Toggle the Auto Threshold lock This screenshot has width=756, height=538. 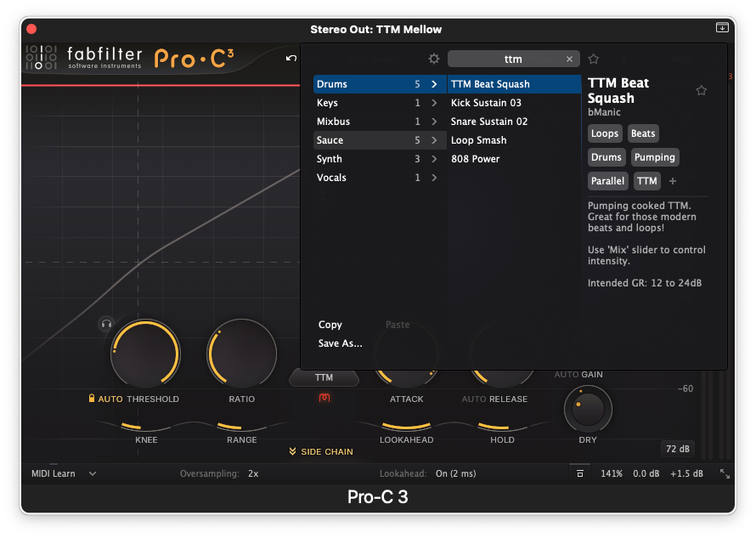tap(92, 399)
